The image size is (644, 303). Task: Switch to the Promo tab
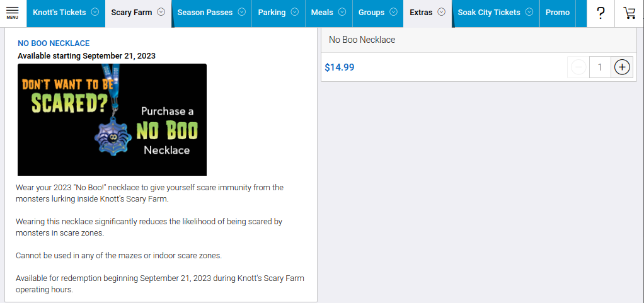coord(557,13)
